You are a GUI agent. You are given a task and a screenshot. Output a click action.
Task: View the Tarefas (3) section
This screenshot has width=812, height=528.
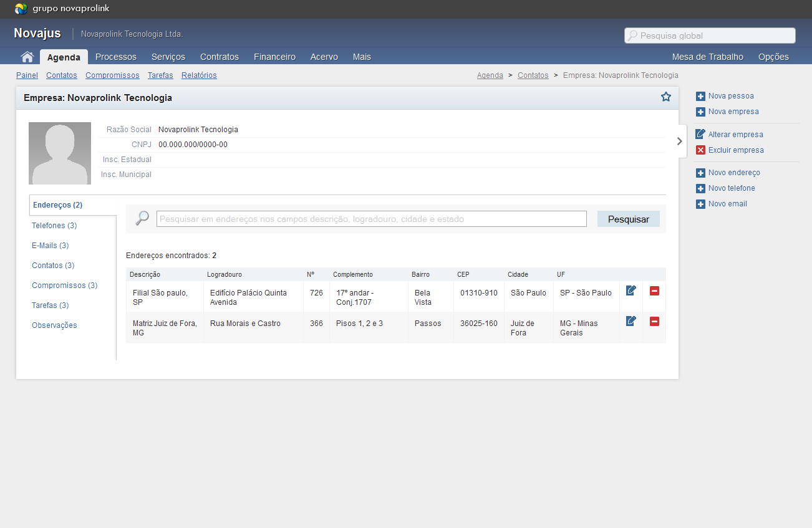coord(51,305)
